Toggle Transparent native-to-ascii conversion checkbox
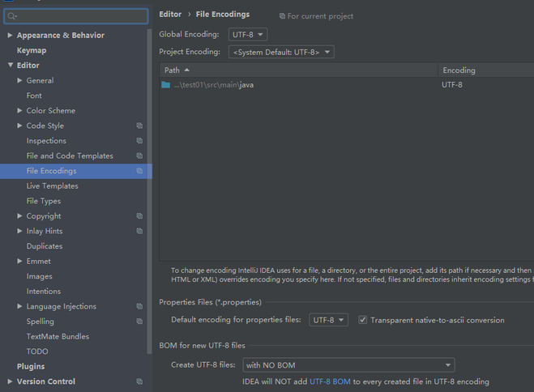This screenshot has width=534, height=392. coord(363,320)
